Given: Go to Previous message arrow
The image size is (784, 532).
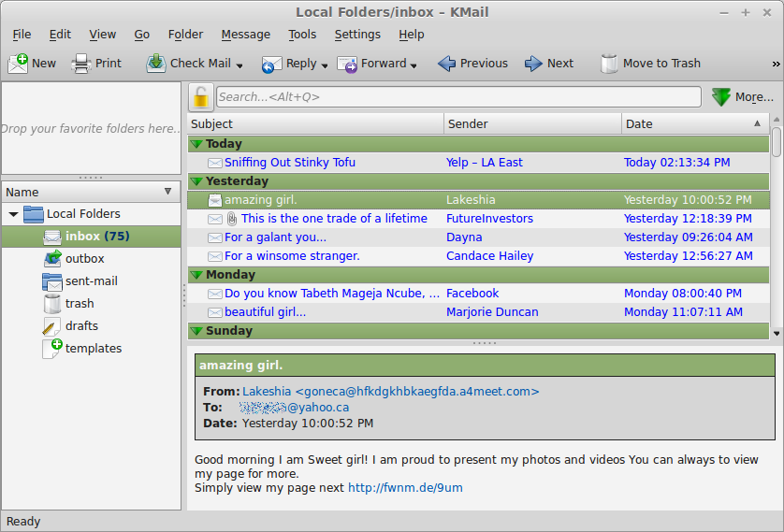Looking at the screenshot, I should 446,64.
